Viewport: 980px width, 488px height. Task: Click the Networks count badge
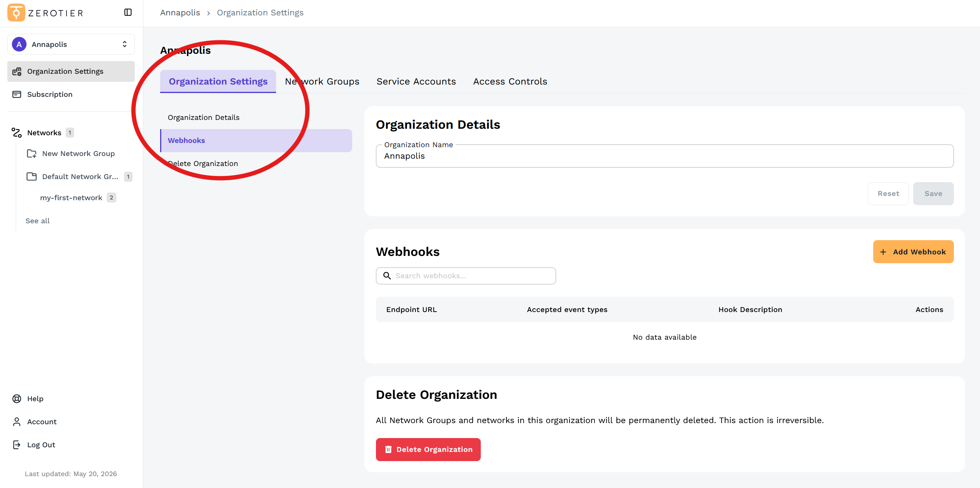[70, 133]
